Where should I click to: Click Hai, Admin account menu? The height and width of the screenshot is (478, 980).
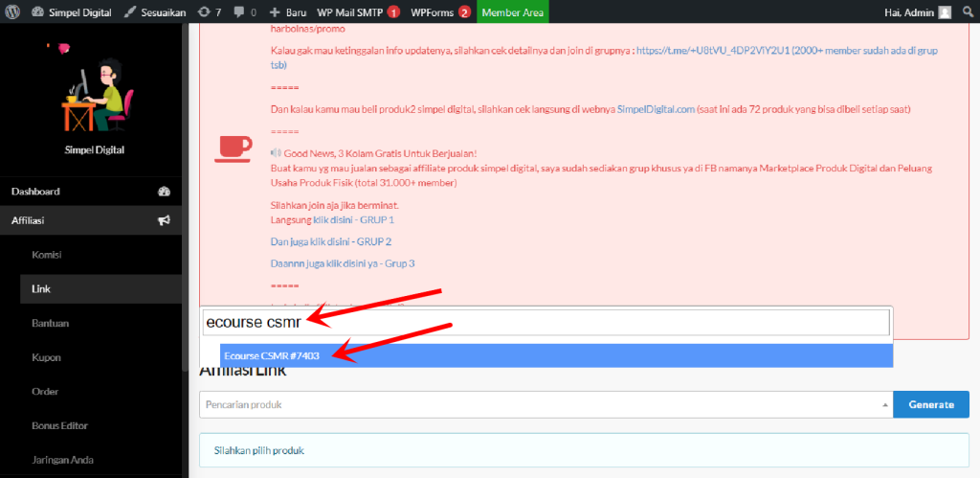point(918,11)
